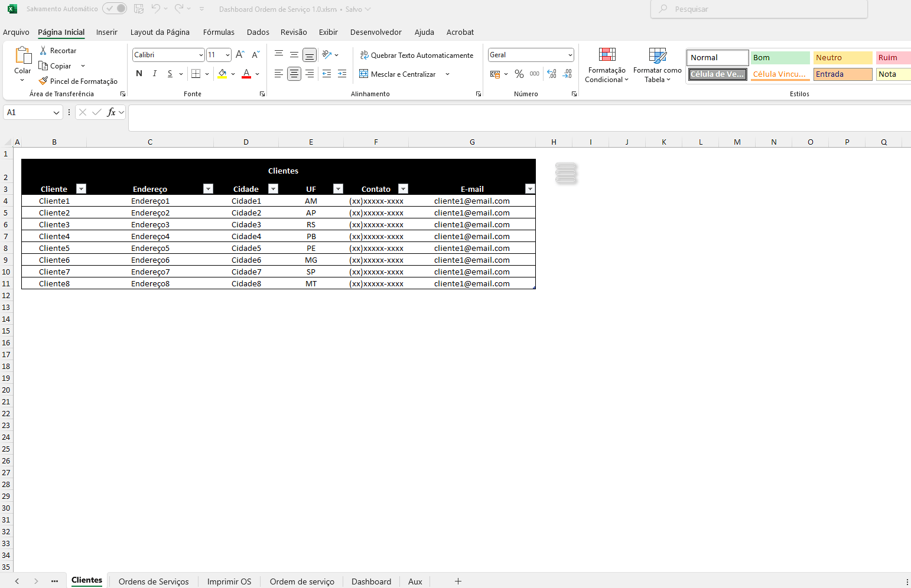Toggle bottom align button
The height and width of the screenshot is (588, 911).
tap(310, 55)
